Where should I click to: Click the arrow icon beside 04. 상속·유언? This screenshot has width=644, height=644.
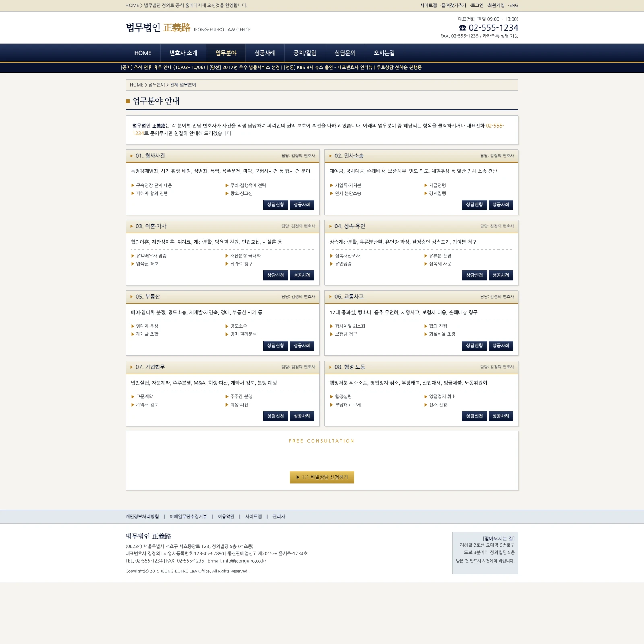tap(330, 226)
